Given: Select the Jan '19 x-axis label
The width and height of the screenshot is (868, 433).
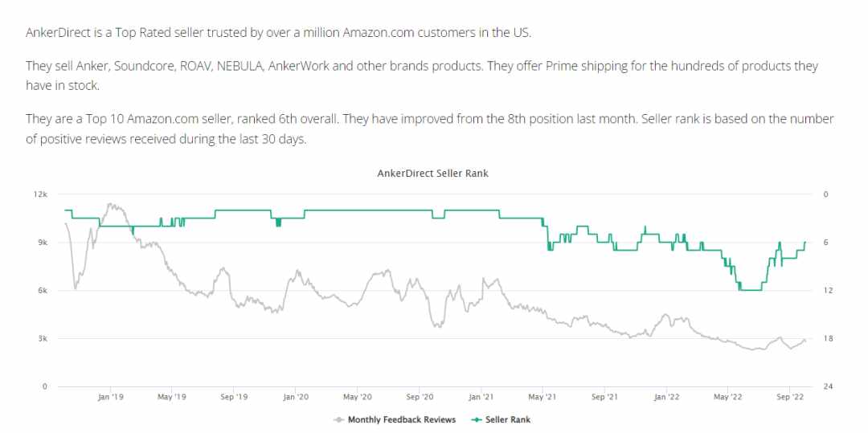Looking at the screenshot, I should (110, 397).
